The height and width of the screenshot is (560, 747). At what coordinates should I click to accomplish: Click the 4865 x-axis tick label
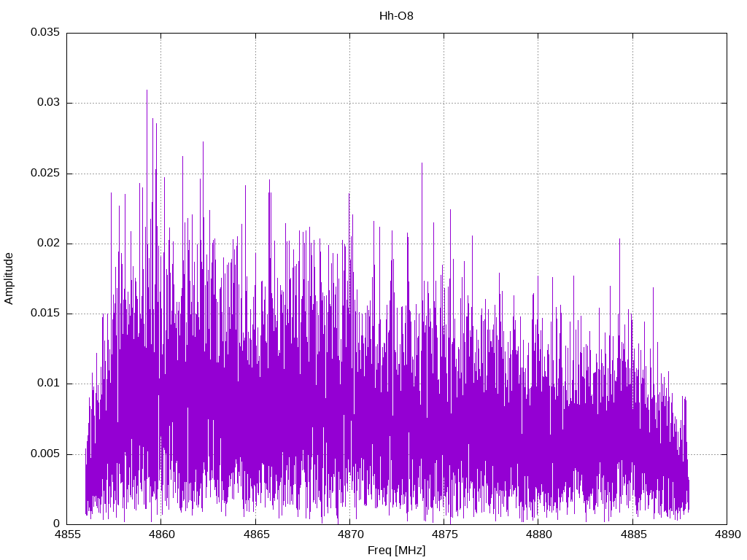tap(255, 536)
